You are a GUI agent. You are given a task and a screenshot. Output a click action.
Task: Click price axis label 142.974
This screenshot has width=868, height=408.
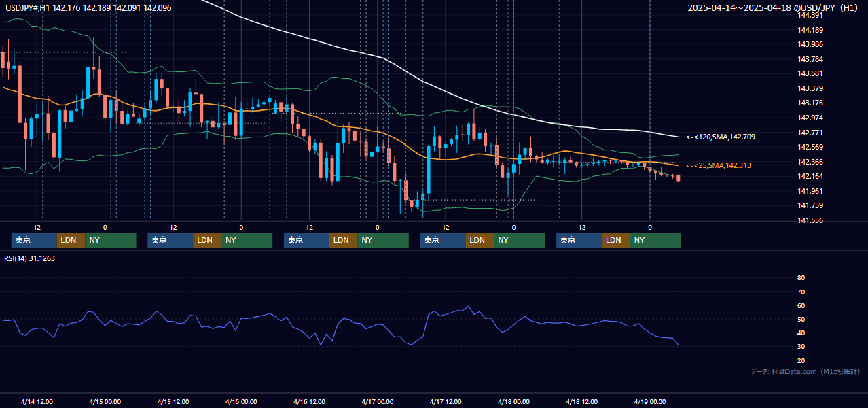pos(810,118)
